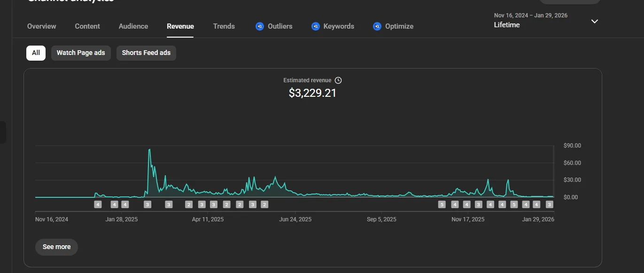644x273 pixels.
Task: Switch to the Trends tab
Action: click(224, 26)
